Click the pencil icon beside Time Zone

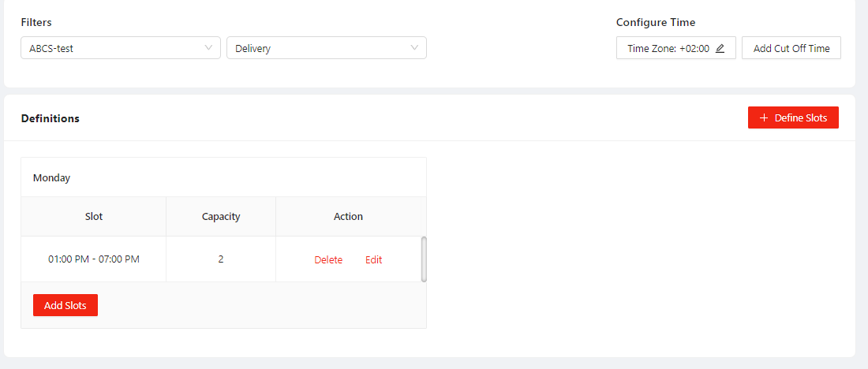(x=720, y=48)
